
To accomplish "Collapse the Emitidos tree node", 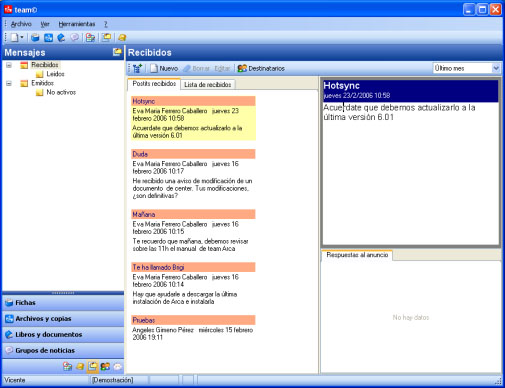I will tap(9, 83).
